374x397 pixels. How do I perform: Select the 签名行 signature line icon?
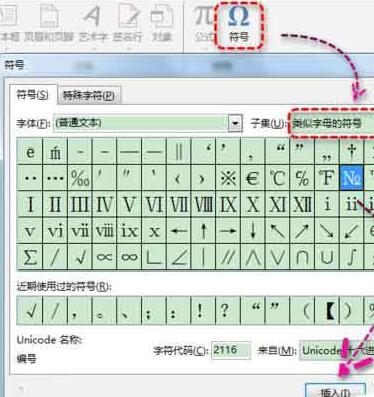click(128, 24)
